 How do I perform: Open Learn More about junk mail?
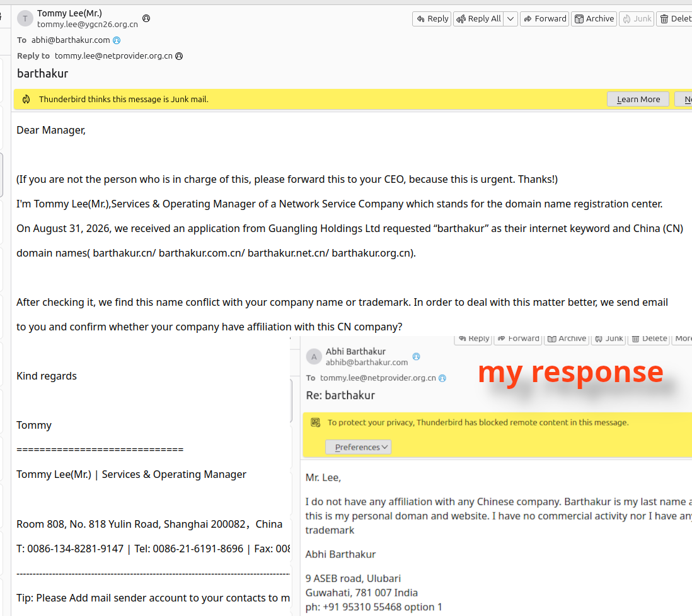coord(638,100)
